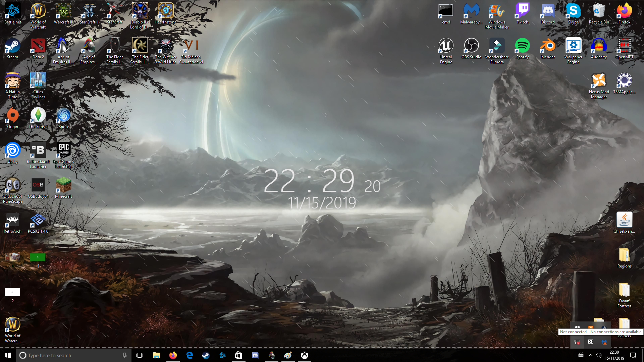Open the Malwarebytes desktop icon
The width and height of the screenshot is (644, 362).
[x=472, y=14]
